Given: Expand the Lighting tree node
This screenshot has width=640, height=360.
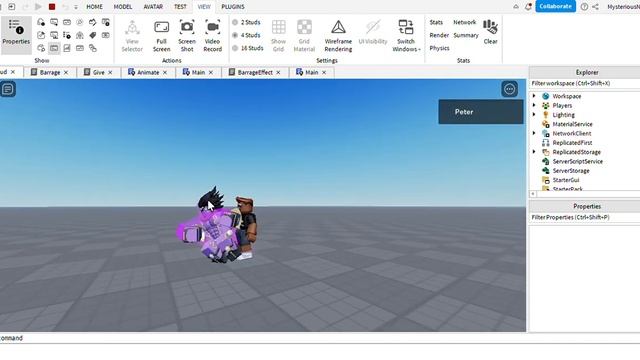Looking at the screenshot, I should pyautogui.click(x=534, y=115).
